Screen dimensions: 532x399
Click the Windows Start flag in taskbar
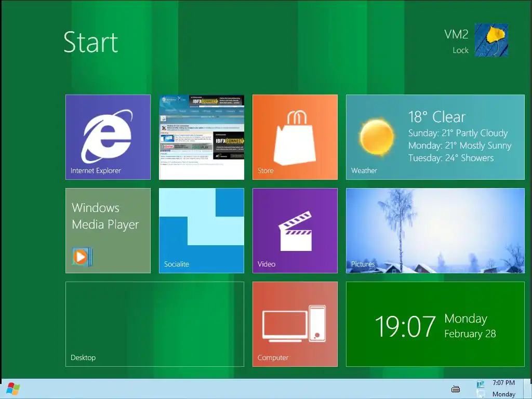(x=13, y=389)
